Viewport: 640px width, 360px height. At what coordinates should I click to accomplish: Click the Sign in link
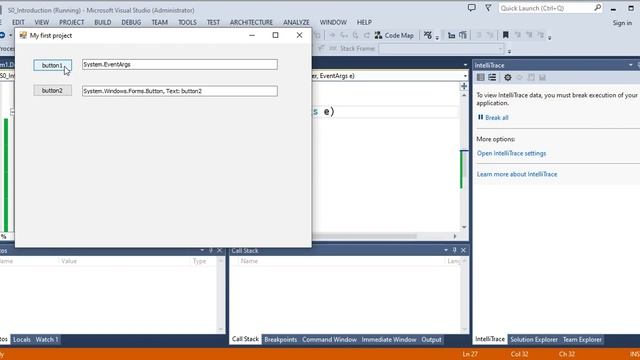[x=622, y=23]
